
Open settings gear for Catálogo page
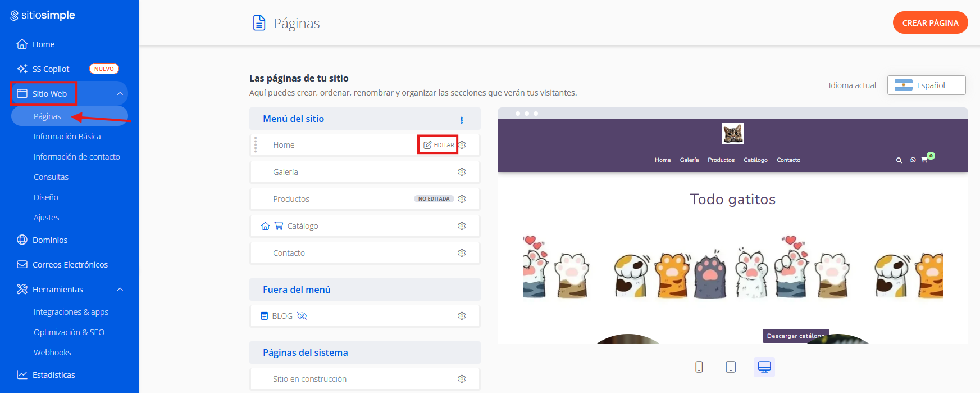click(x=462, y=225)
